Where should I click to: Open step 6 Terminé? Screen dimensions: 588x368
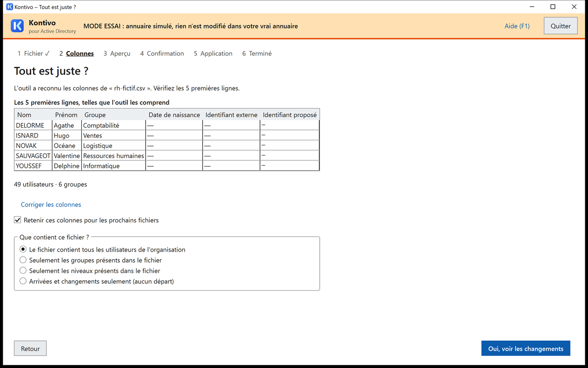click(x=257, y=53)
